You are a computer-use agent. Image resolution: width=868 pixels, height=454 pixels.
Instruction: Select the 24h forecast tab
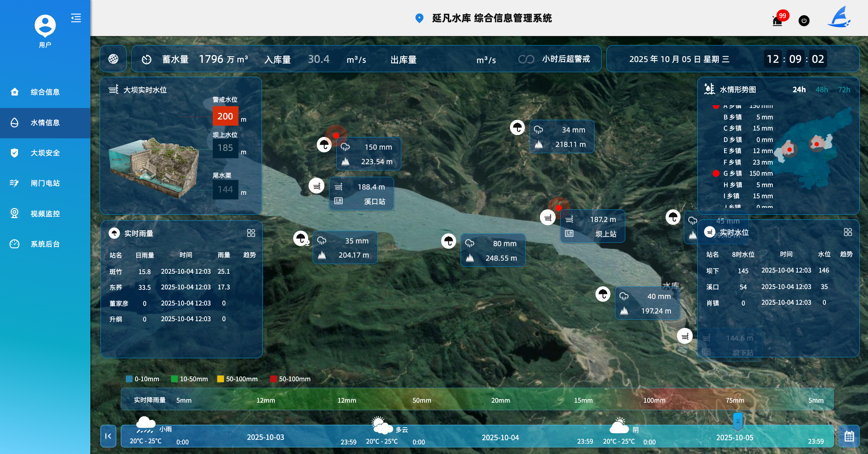(x=799, y=90)
